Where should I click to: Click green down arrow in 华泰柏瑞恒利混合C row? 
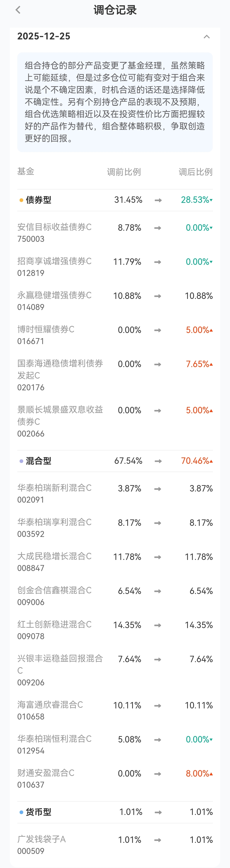211,740
